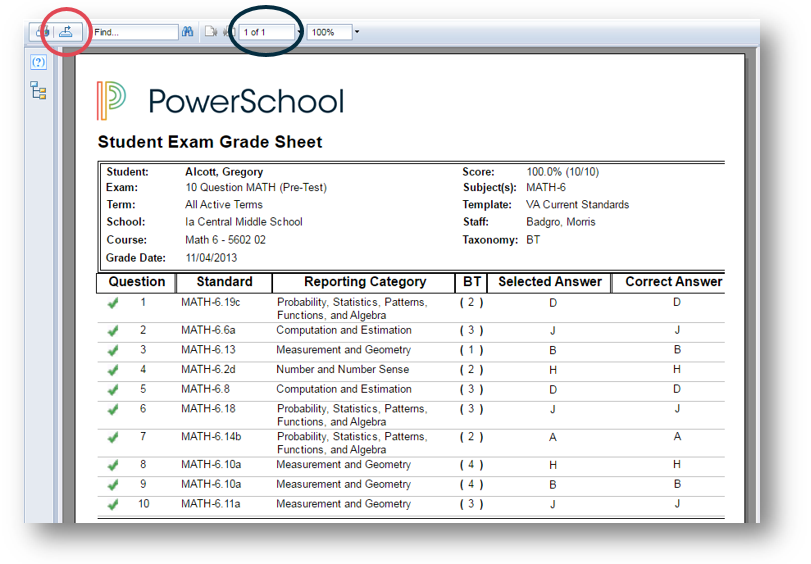The width and height of the screenshot is (811, 564).
Task: Click the 'Student Exam Grade Sheet' title
Action: tap(210, 142)
